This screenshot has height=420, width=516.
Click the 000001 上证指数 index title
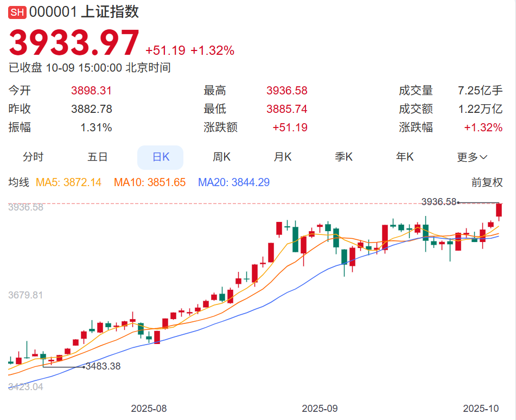(x=84, y=12)
